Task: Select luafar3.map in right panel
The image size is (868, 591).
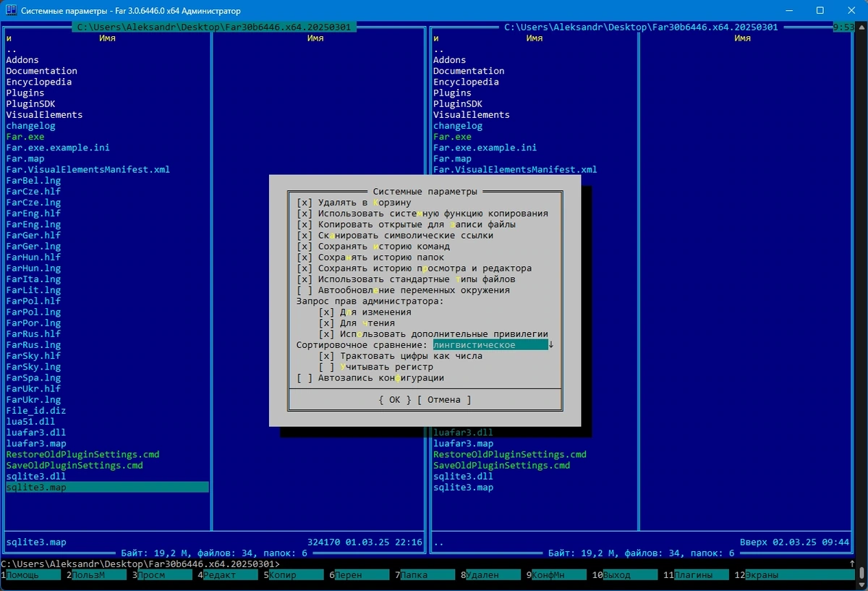Action: 464,443
